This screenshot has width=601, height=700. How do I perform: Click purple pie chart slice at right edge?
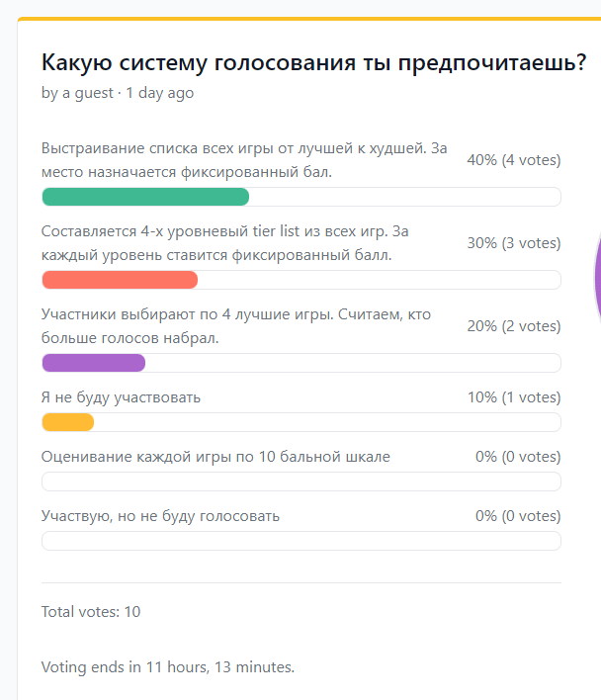coord(598,277)
